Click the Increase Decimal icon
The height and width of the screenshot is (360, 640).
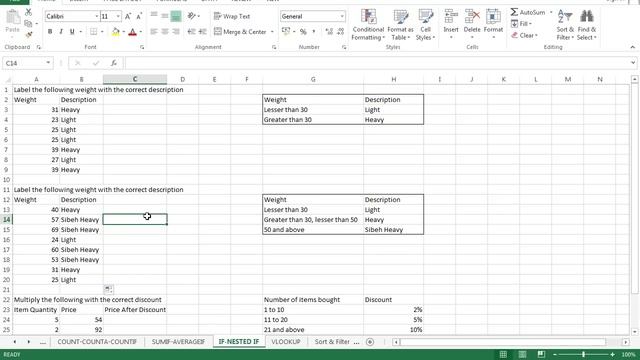tap(329, 31)
